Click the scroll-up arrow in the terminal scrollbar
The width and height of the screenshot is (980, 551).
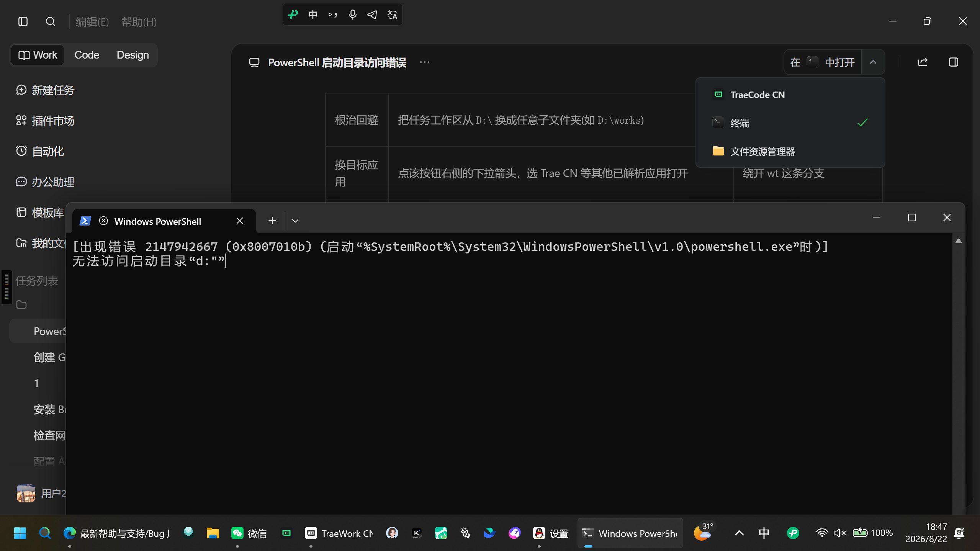[x=959, y=241]
